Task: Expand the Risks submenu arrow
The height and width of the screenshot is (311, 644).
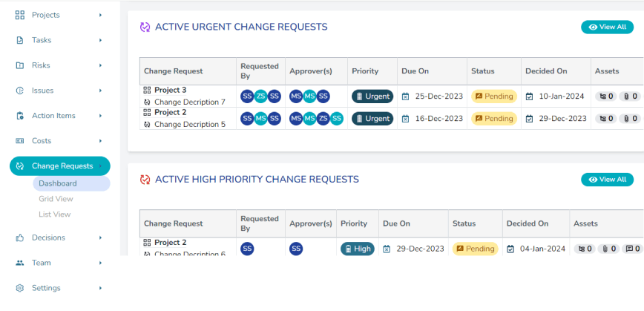Action: click(x=100, y=65)
